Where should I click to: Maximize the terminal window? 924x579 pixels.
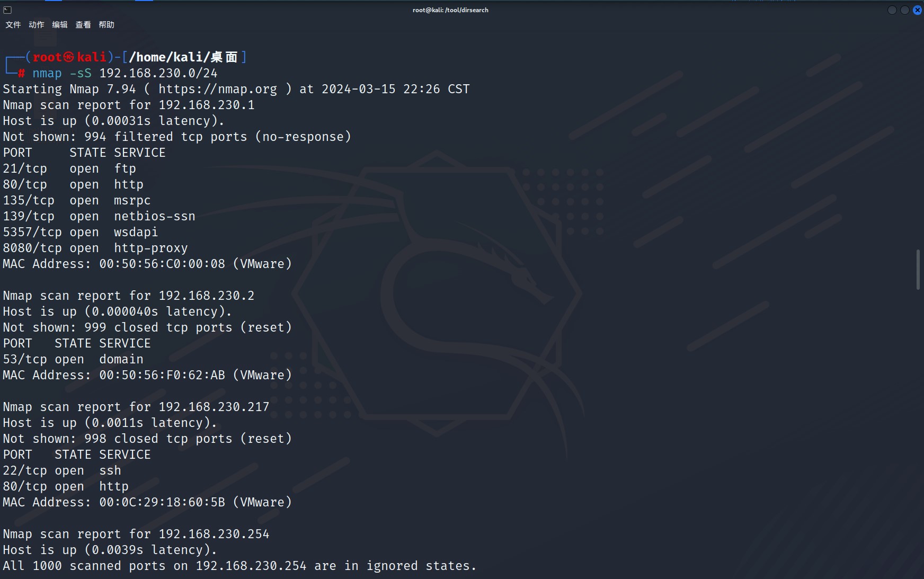coord(905,10)
